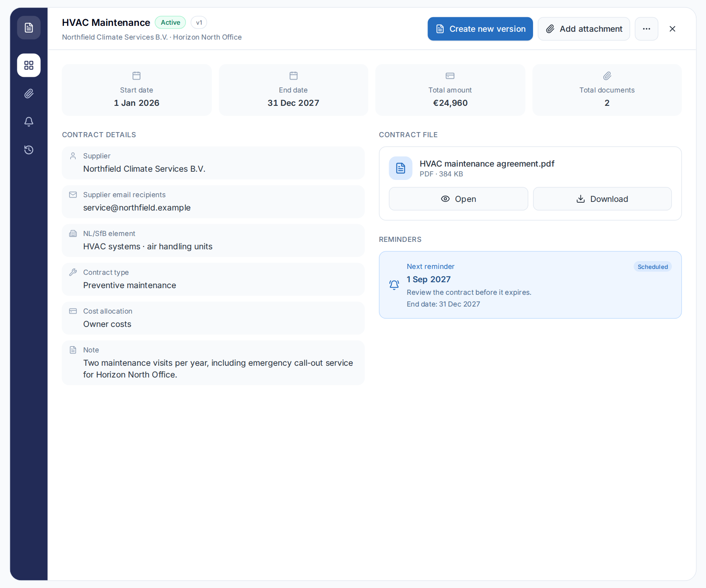Download the HVAC maintenance agreement file
The image size is (706, 588).
tap(602, 199)
